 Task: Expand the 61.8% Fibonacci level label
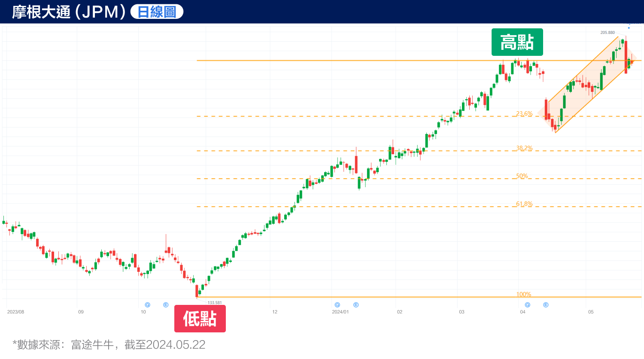point(524,204)
